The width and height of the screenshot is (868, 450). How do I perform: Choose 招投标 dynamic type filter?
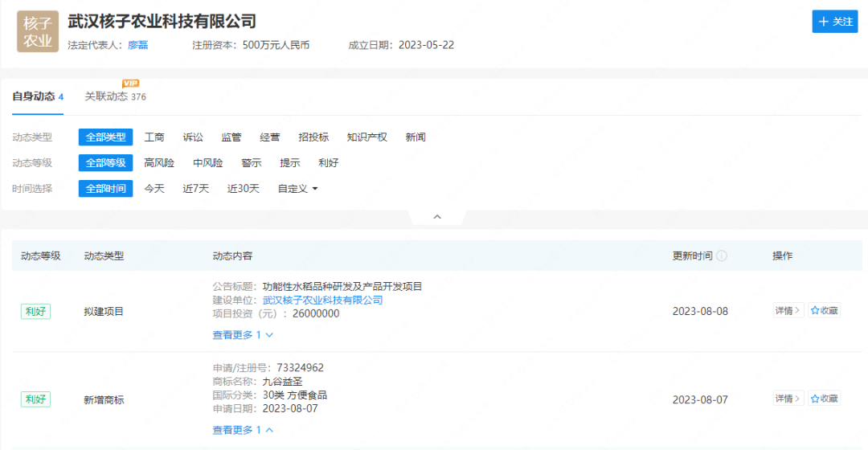pyautogui.click(x=313, y=137)
